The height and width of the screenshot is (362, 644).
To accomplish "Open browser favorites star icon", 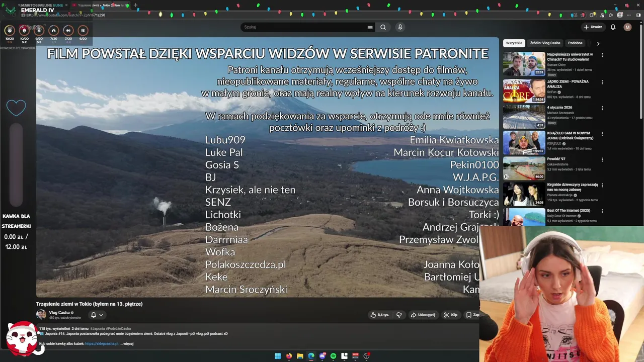I will [x=610, y=15].
